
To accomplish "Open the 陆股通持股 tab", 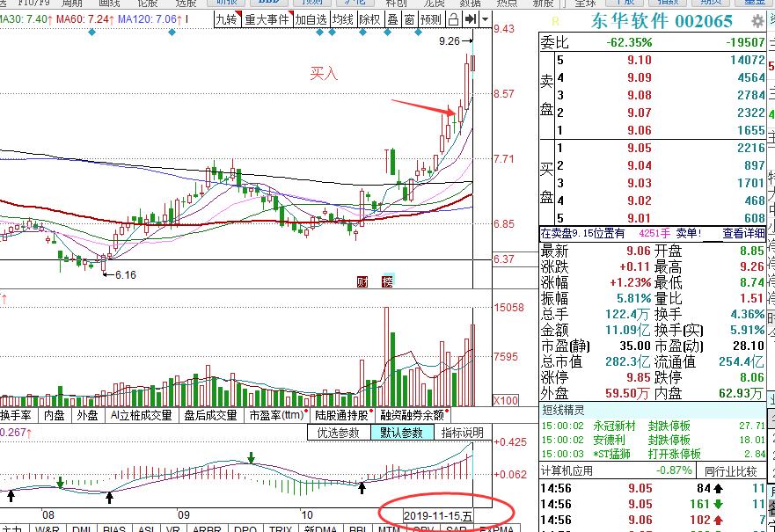I will point(343,415).
